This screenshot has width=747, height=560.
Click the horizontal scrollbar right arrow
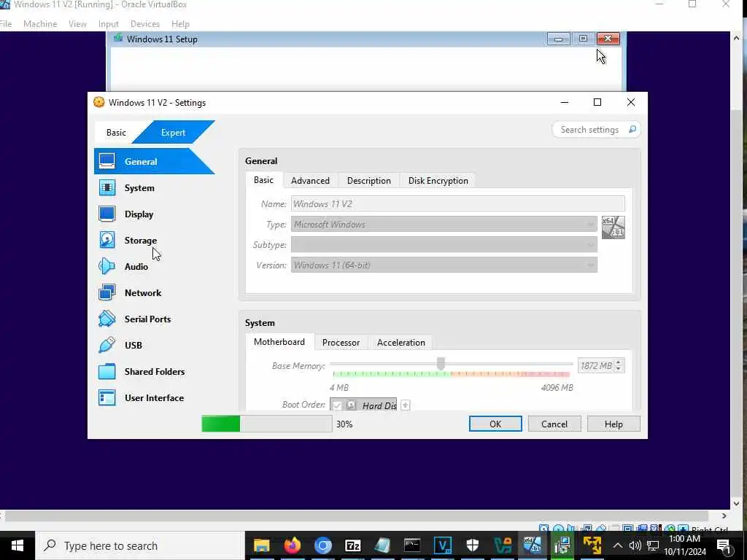click(x=724, y=516)
